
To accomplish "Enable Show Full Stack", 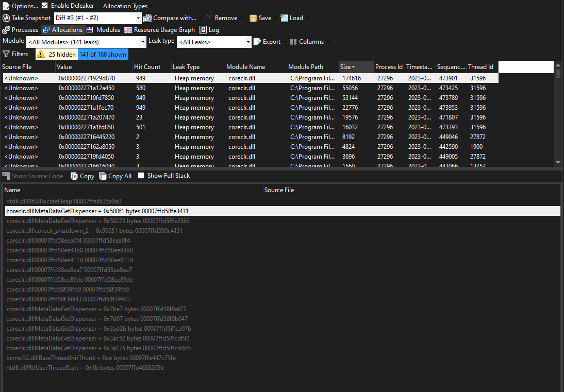I will 141,175.
